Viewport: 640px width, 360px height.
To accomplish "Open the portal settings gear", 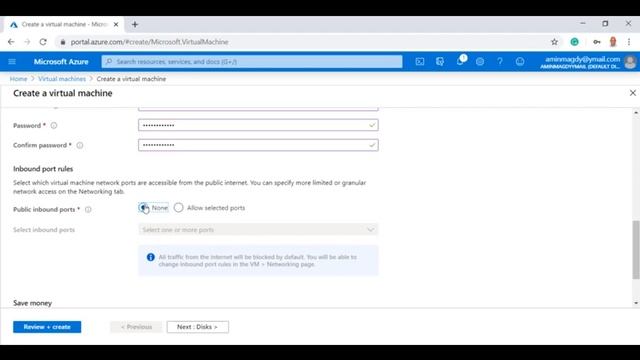I will pos(480,62).
